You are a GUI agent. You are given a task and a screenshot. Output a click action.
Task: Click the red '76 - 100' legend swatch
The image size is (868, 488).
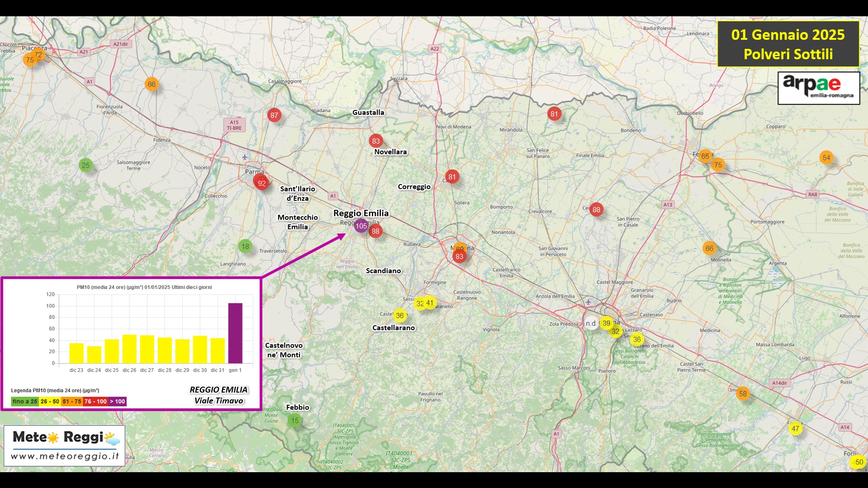(95, 401)
